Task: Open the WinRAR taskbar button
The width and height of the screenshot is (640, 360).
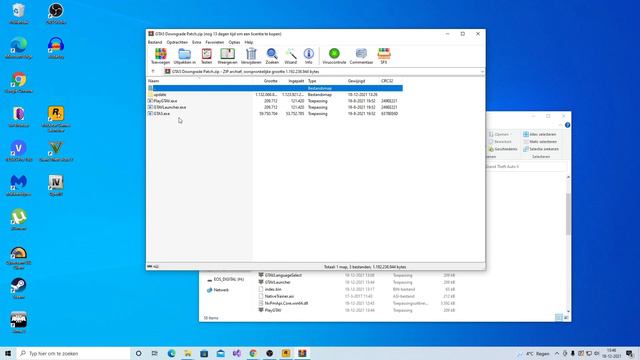Action: (x=302, y=353)
